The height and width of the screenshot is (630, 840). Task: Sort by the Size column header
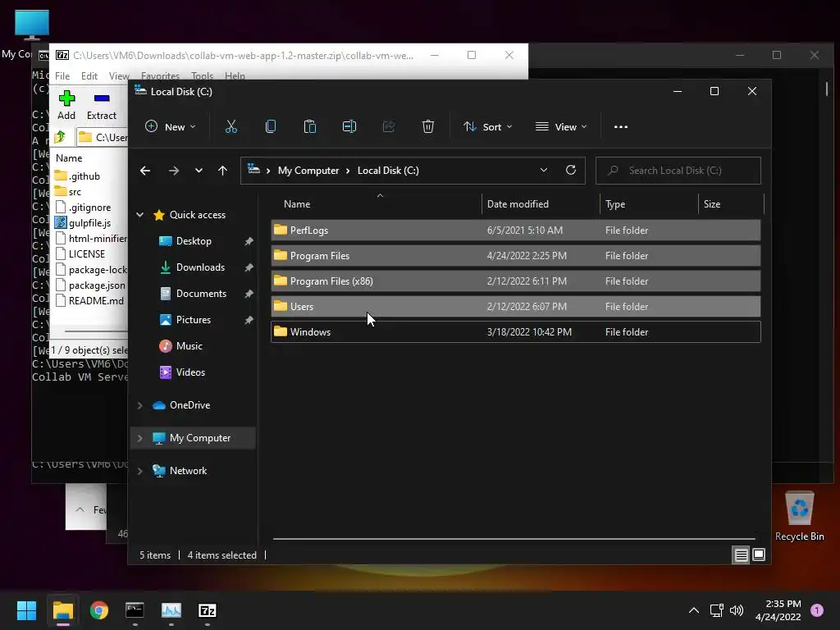click(x=731, y=204)
